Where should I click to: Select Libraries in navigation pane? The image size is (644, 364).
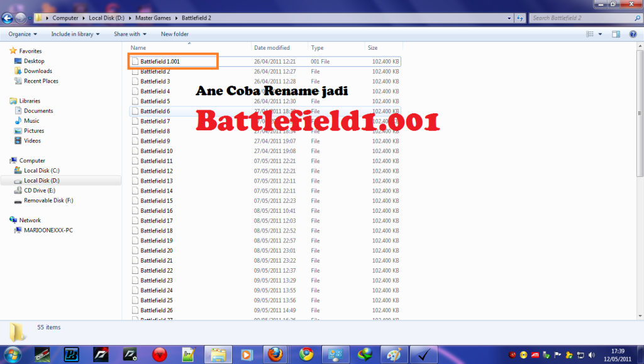tap(30, 101)
